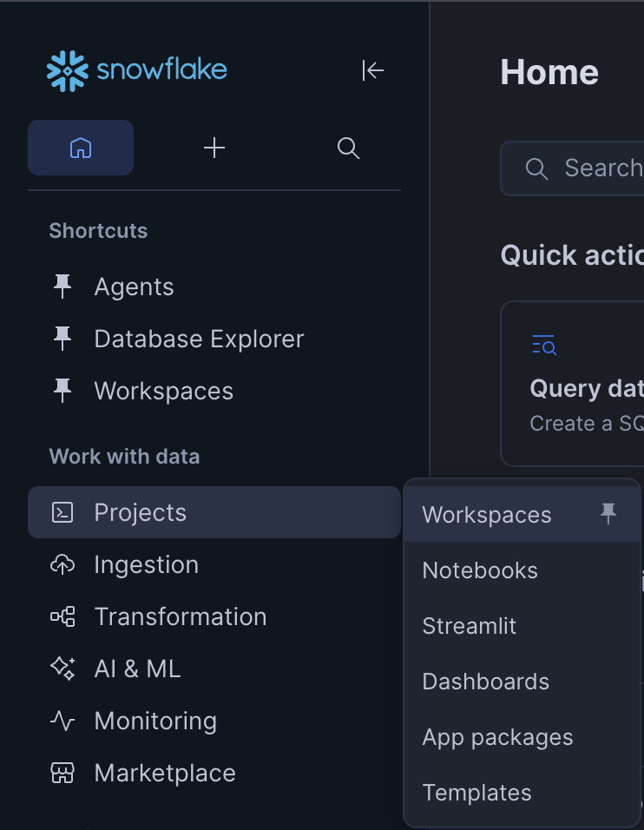
Task: Click the Snowflake logo
Action: coord(136,70)
